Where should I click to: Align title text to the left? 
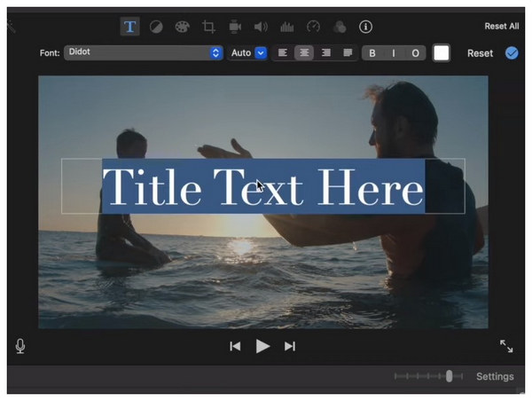pyautogui.click(x=283, y=53)
